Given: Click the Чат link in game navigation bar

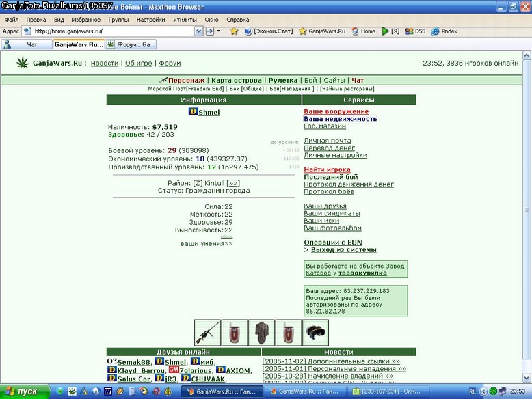Looking at the screenshot, I should pyautogui.click(x=358, y=81).
